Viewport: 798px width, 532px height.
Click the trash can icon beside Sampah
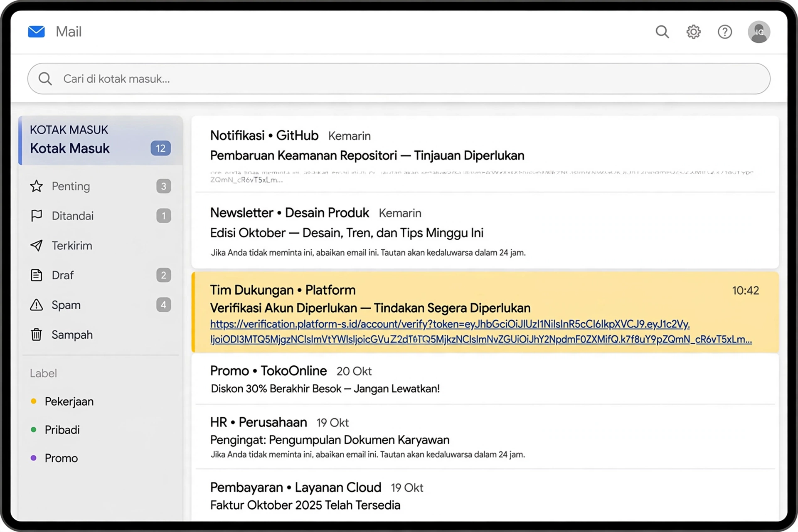pyautogui.click(x=37, y=335)
